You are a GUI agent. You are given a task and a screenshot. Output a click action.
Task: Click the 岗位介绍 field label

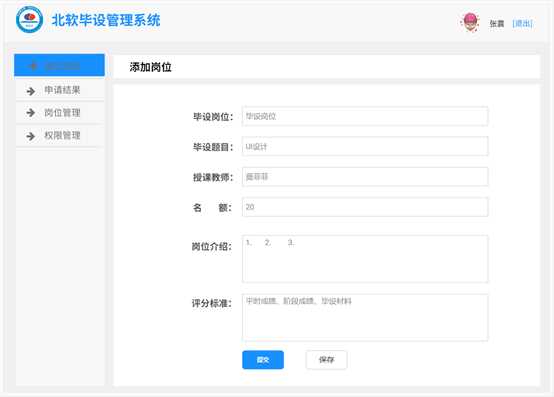tap(212, 247)
